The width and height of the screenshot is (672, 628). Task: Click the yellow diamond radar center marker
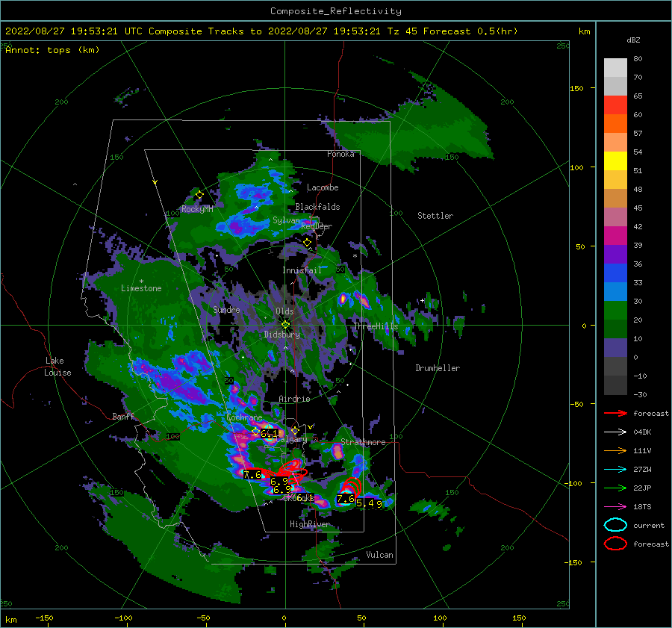point(285,325)
